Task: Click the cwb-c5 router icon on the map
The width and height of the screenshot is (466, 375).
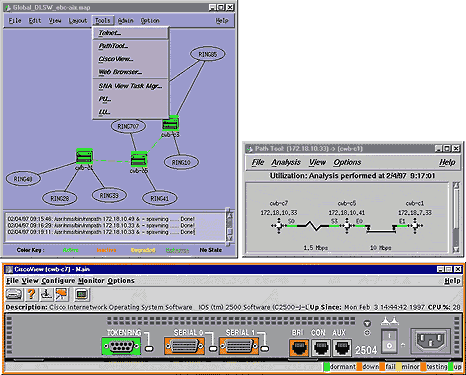Action: tap(139, 160)
